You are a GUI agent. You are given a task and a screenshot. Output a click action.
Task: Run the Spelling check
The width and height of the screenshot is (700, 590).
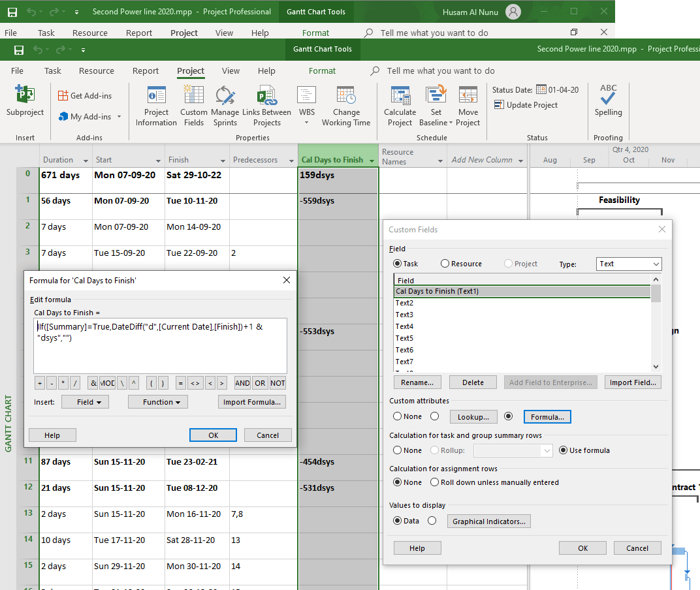pyautogui.click(x=608, y=101)
